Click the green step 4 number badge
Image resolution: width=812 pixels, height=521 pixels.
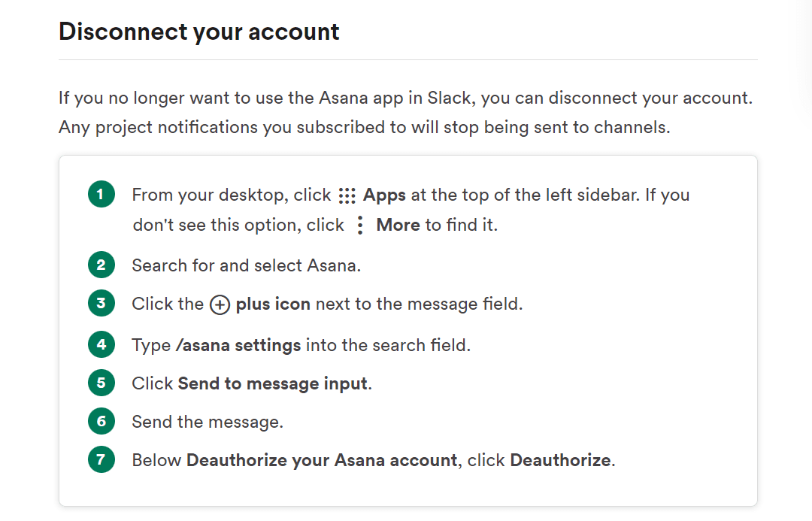tap(101, 344)
